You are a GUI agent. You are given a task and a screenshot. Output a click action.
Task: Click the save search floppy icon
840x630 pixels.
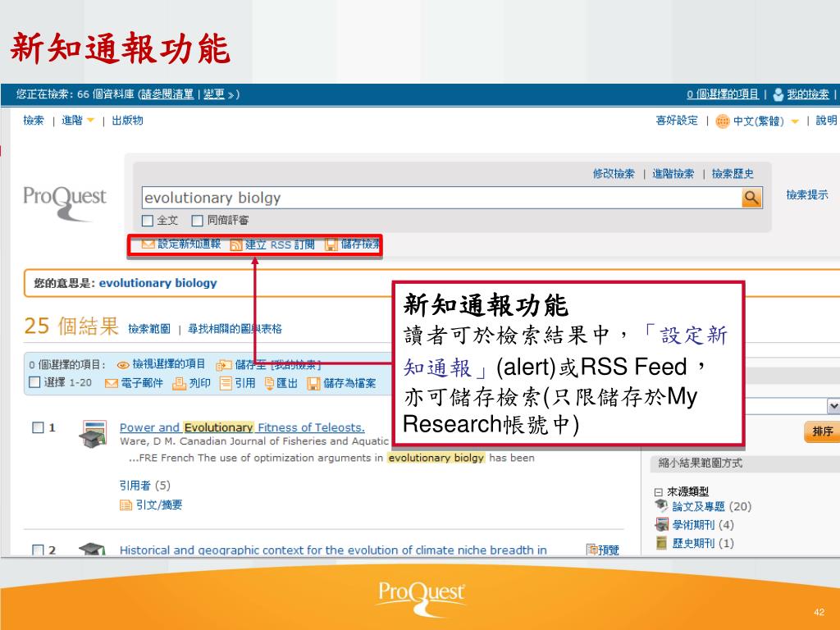[331, 244]
